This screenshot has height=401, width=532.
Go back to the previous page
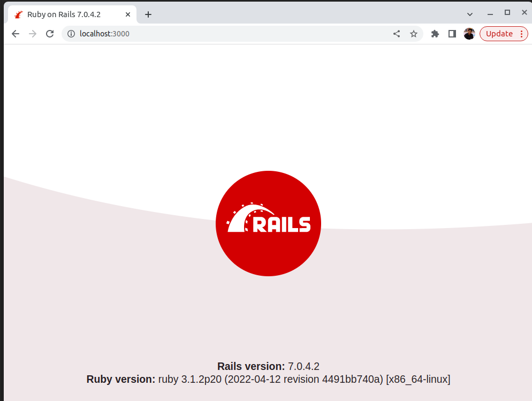point(16,34)
